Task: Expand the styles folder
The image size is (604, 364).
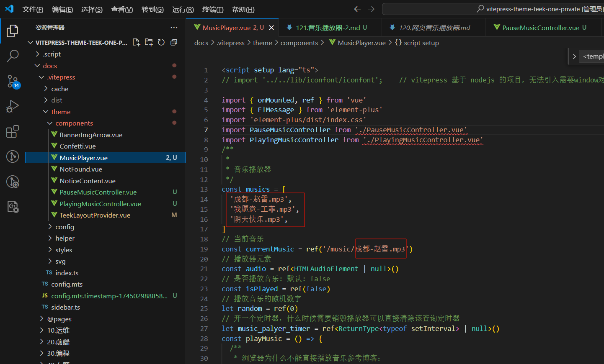Action: point(105,250)
